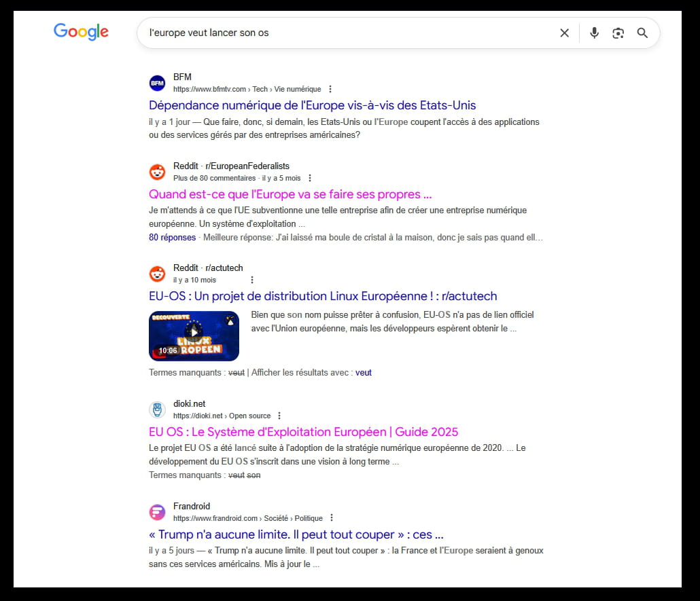Submit search with the magnifying glass icon
700x601 pixels.
[x=642, y=33]
